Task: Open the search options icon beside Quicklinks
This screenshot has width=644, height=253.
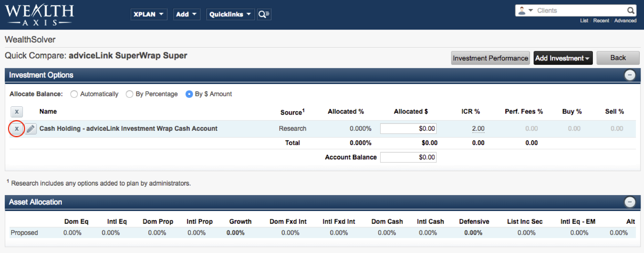Action: (264, 15)
